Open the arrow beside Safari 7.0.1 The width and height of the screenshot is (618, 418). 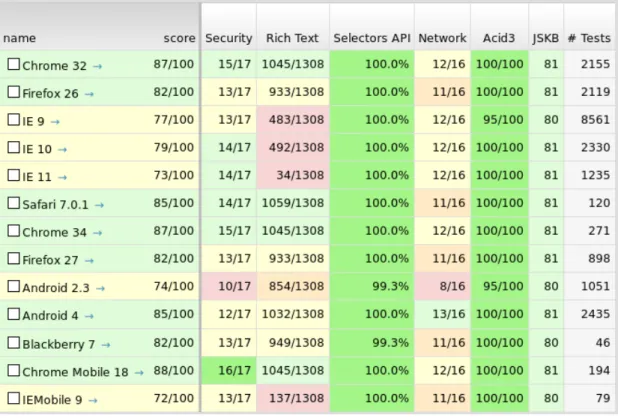99,205
